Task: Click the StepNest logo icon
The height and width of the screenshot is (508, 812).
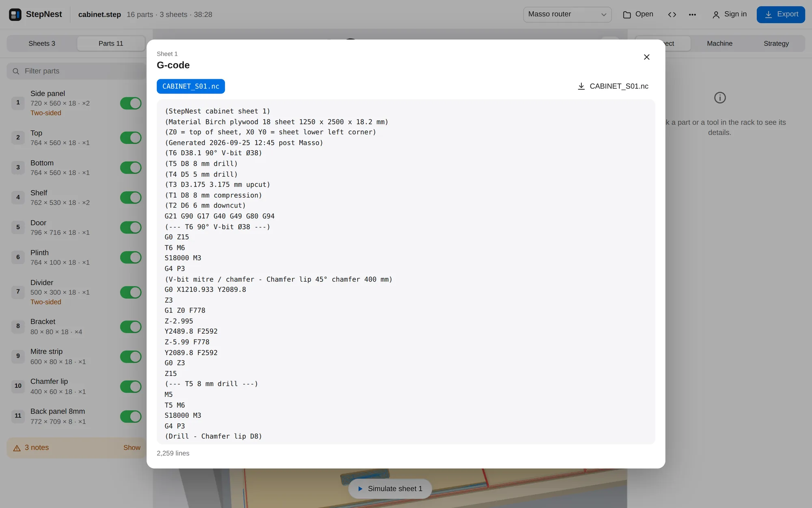Action: pos(15,14)
